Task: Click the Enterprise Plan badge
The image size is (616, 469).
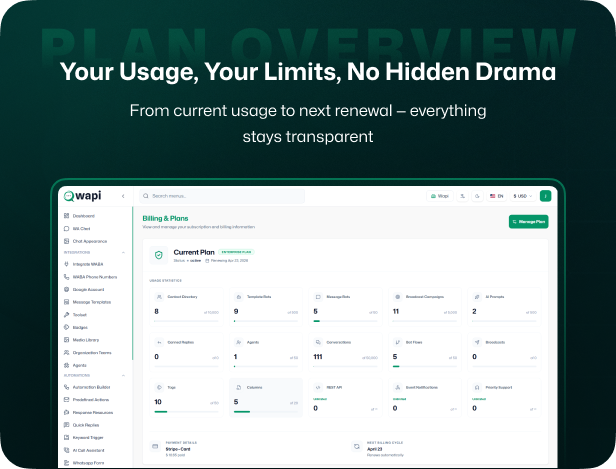Action: [236, 252]
